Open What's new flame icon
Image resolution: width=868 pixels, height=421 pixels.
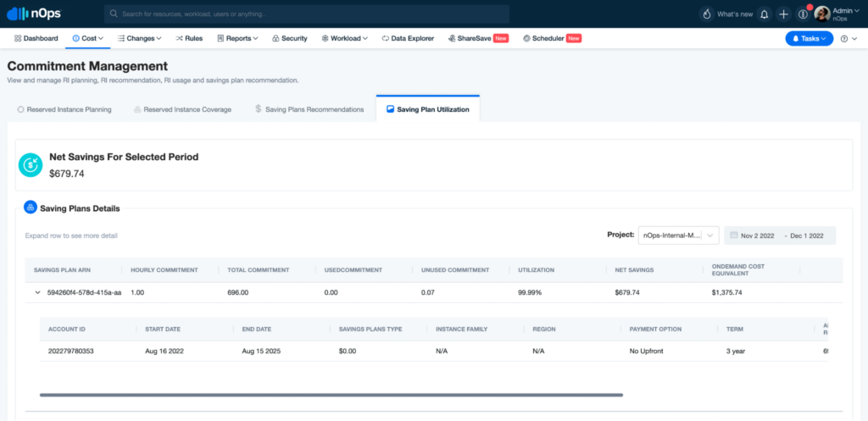(x=706, y=14)
